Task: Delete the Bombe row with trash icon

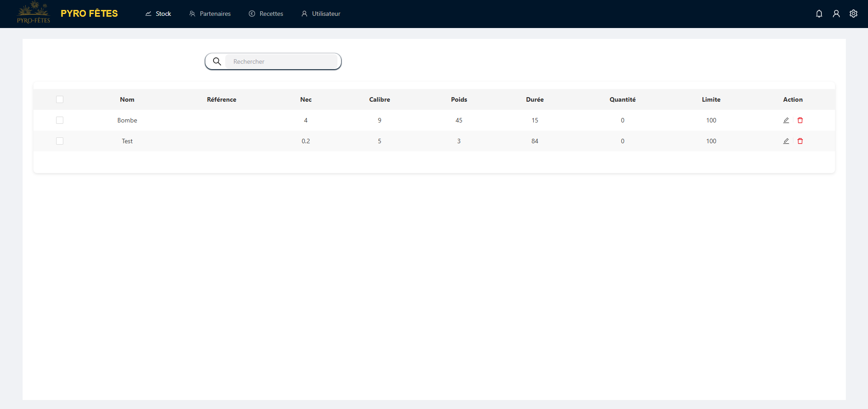Action: [x=800, y=120]
